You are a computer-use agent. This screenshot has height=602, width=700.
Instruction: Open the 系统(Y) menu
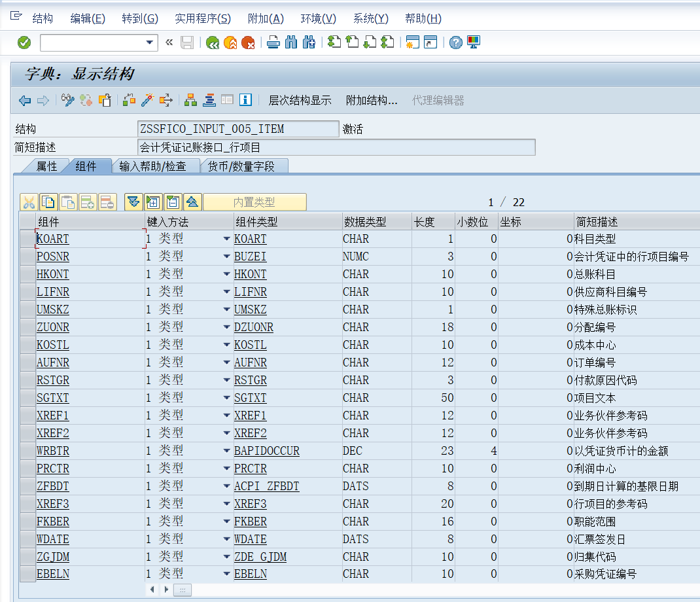pos(370,18)
